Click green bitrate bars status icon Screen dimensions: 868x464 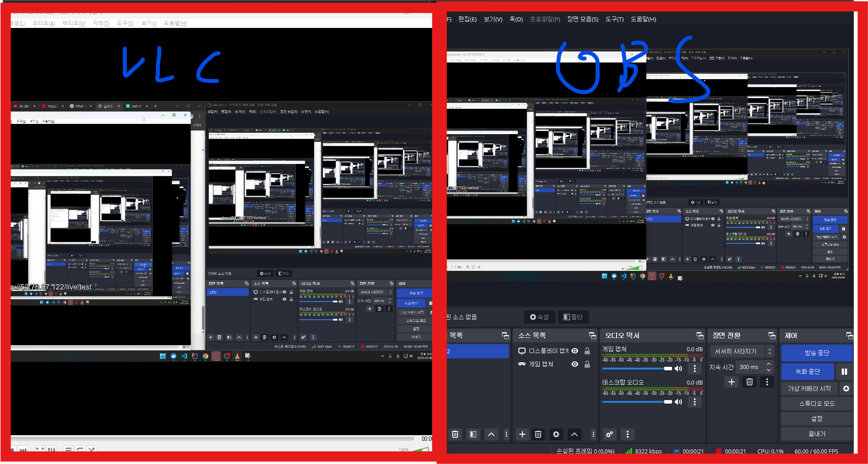coord(629,451)
